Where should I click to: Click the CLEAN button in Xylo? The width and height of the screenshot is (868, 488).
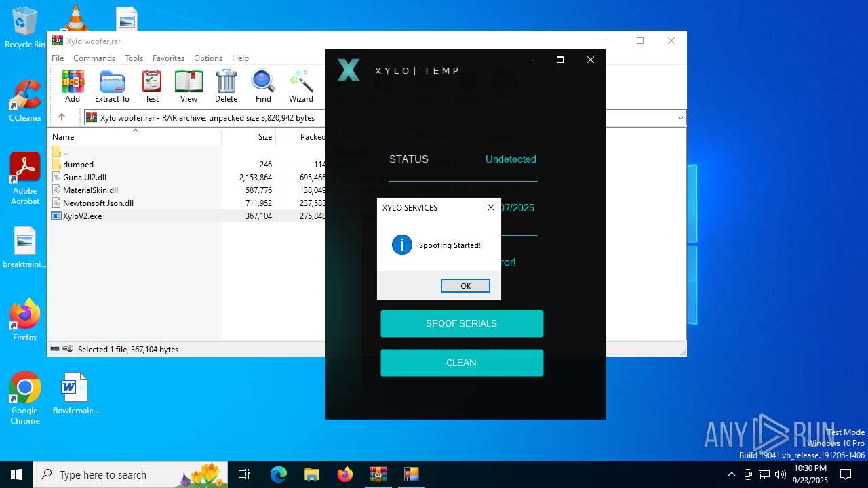[x=462, y=363]
